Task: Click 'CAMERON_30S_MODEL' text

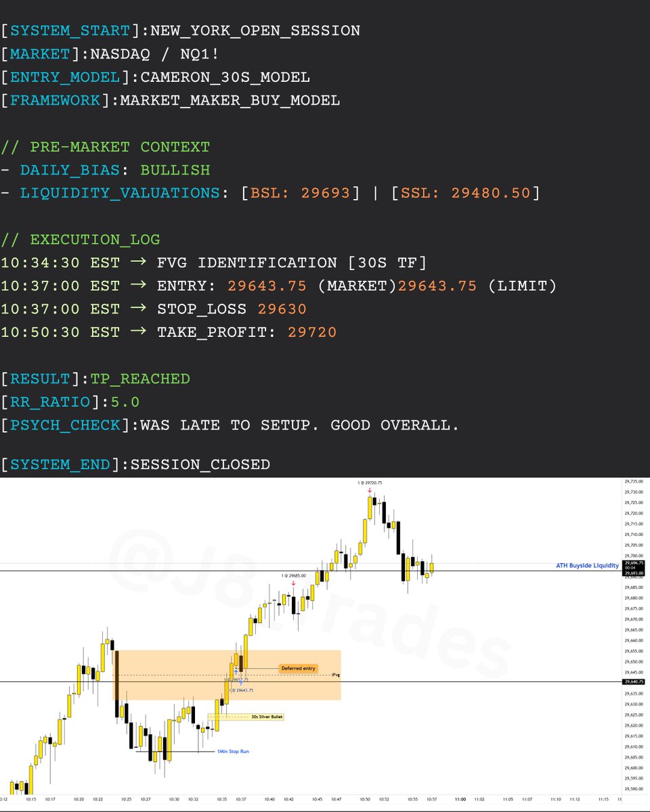Action: pos(225,77)
